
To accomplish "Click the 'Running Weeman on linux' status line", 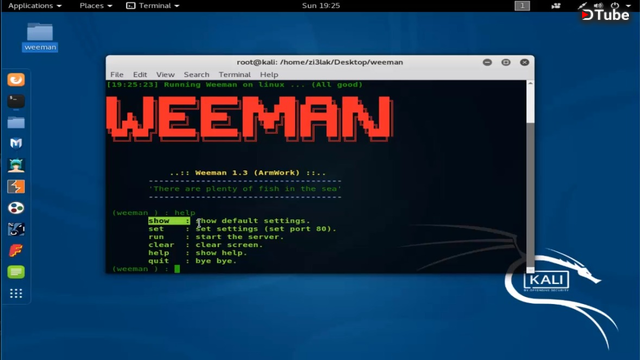I will click(x=234, y=84).
